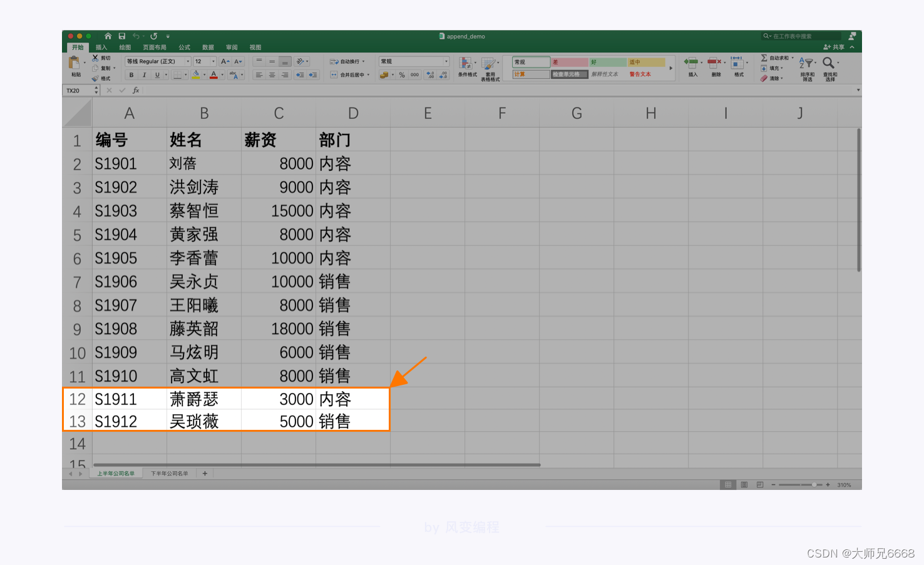Screen dimensions: 924x565
Task: Click the Home icon in title bar
Action: tap(108, 36)
